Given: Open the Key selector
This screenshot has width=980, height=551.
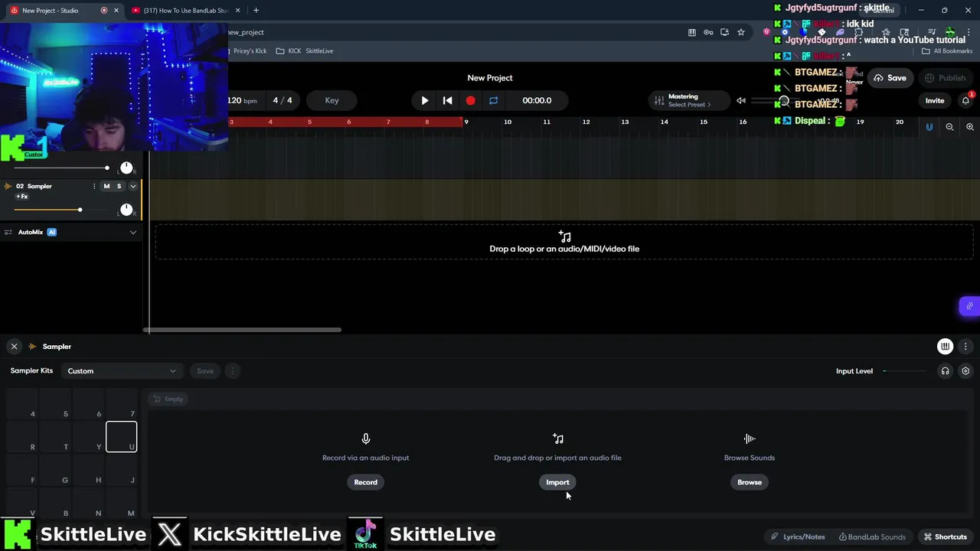Looking at the screenshot, I should (332, 100).
